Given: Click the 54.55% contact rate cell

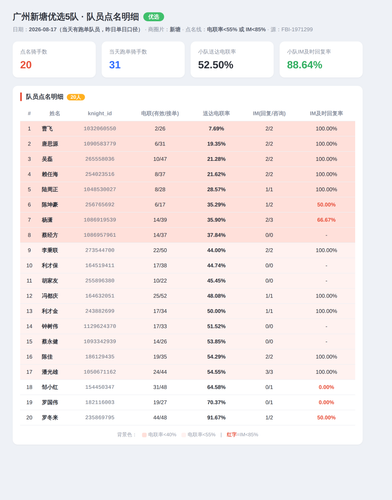Looking at the screenshot, I should coord(216,372).
